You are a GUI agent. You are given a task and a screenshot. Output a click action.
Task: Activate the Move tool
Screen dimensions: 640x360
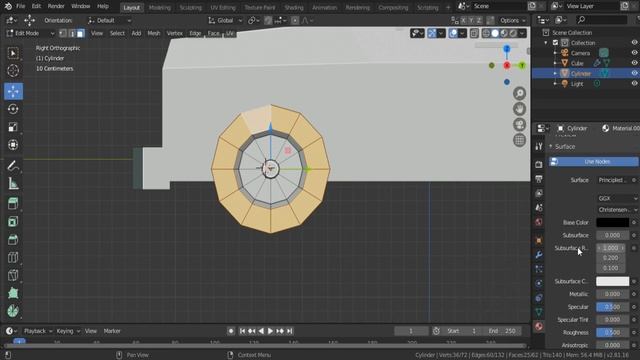click(x=13, y=91)
